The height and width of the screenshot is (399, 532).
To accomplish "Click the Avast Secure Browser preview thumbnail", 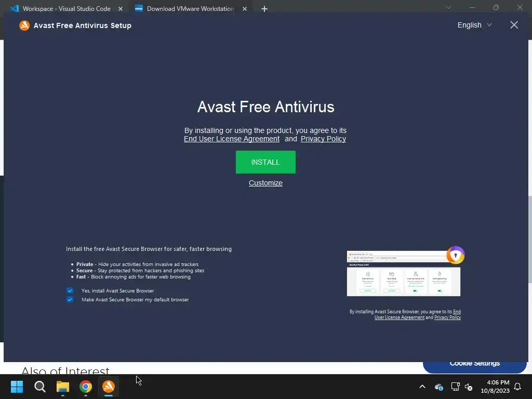I will point(403,273).
